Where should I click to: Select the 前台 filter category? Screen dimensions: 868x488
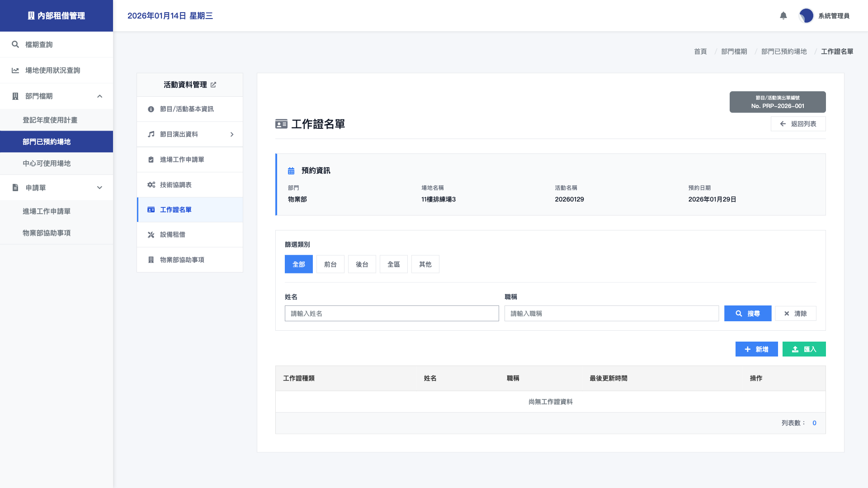[330, 264]
